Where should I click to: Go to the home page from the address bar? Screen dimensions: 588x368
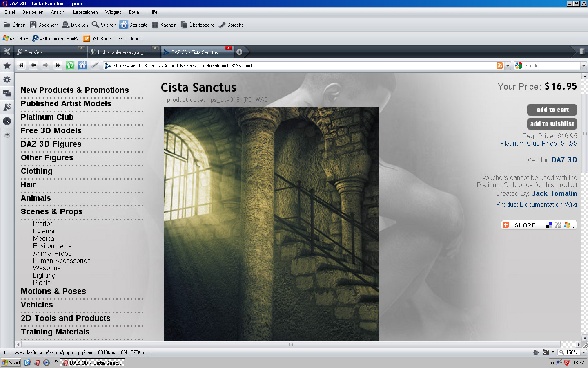tap(82, 65)
